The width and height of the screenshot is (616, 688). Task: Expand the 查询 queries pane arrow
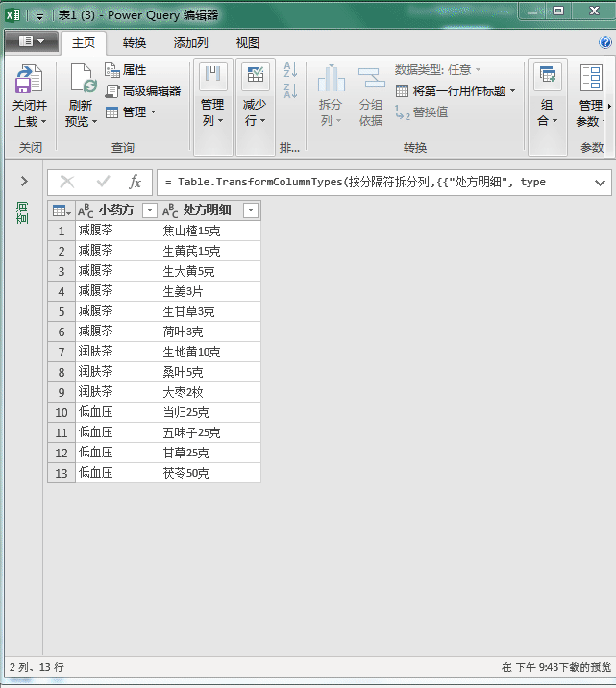pyautogui.click(x=24, y=181)
